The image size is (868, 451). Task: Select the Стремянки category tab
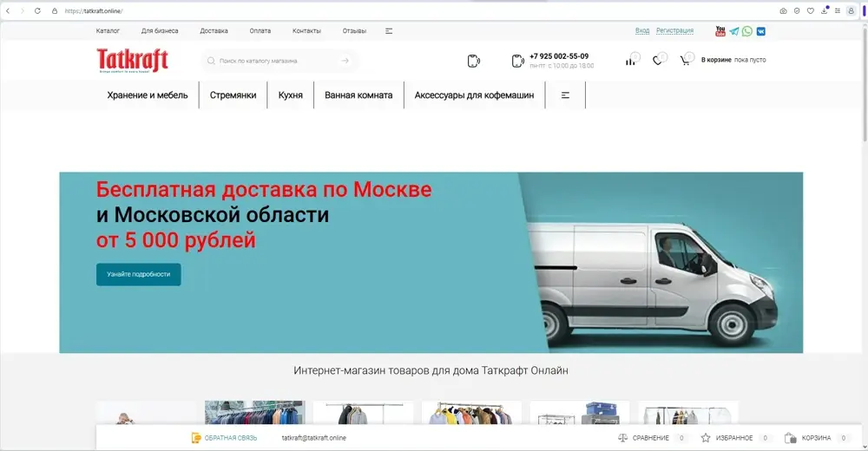point(233,95)
